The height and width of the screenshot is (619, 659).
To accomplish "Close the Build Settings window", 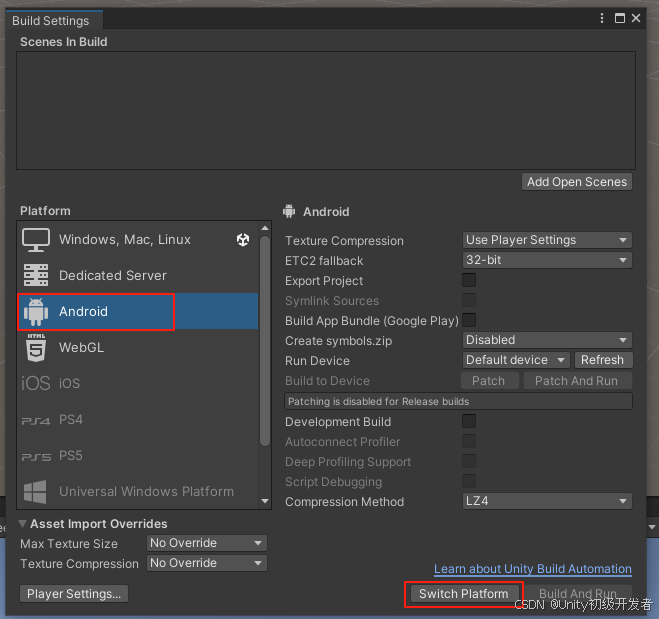I will pos(636,18).
